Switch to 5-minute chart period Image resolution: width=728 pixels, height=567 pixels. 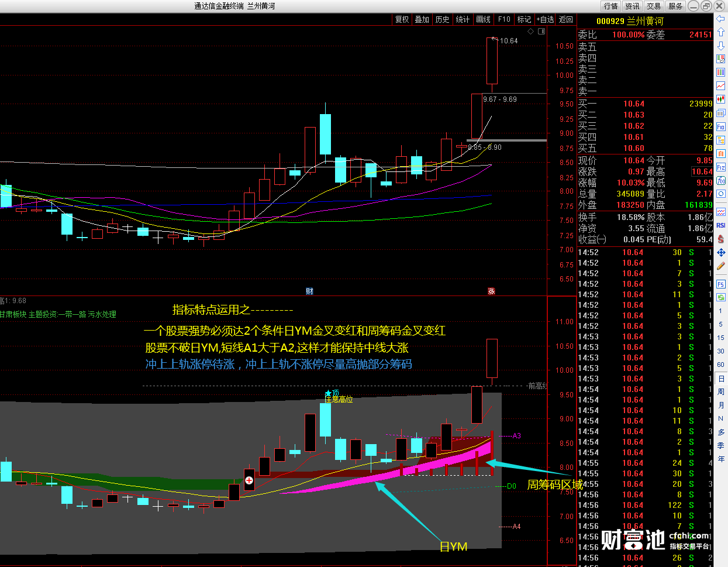coord(721,324)
